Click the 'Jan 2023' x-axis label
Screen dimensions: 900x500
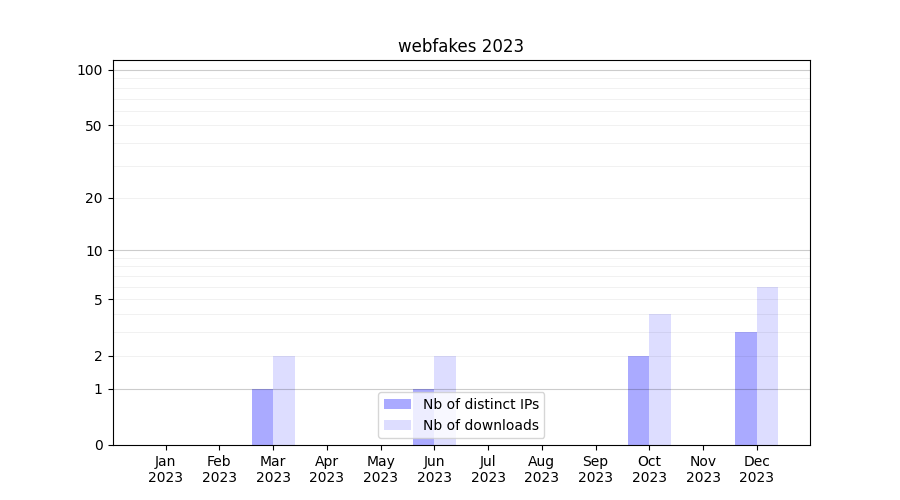coord(166,469)
